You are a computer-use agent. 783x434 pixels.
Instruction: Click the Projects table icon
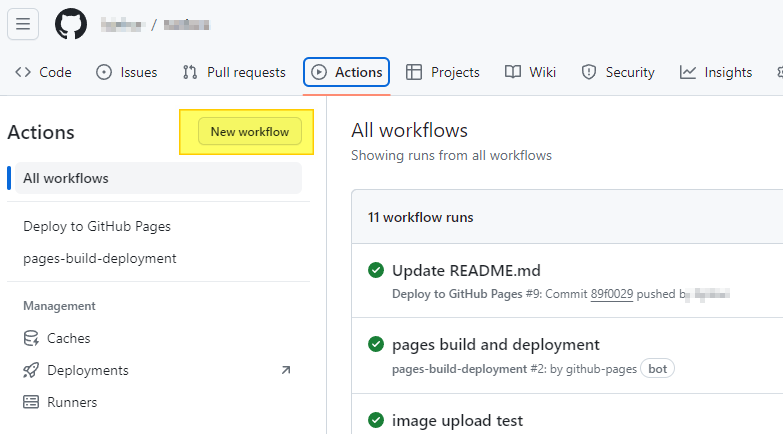click(x=414, y=72)
